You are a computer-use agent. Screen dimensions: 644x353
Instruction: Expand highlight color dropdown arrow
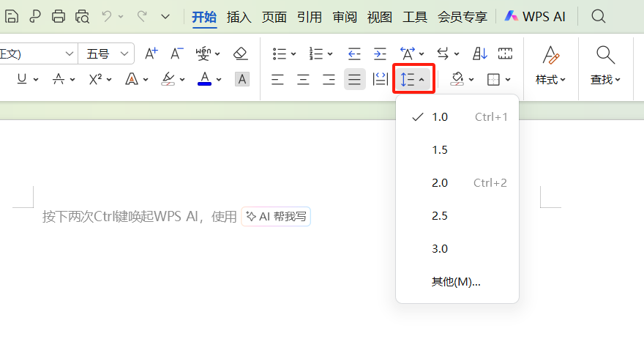click(182, 80)
